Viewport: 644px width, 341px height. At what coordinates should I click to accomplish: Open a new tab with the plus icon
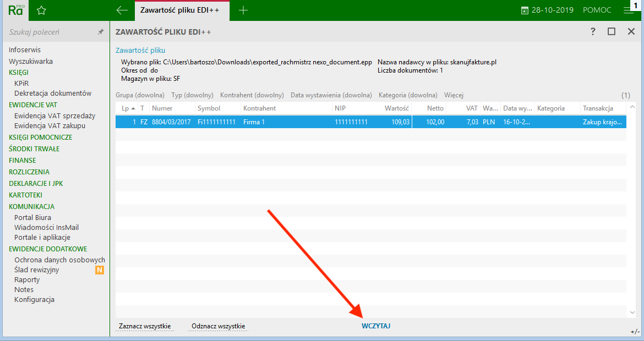point(243,9)
